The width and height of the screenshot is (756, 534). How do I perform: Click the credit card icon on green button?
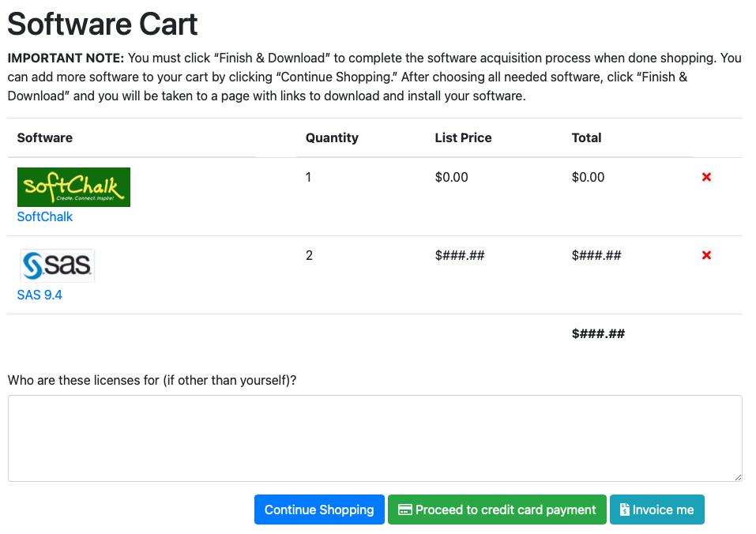point(405,510)
